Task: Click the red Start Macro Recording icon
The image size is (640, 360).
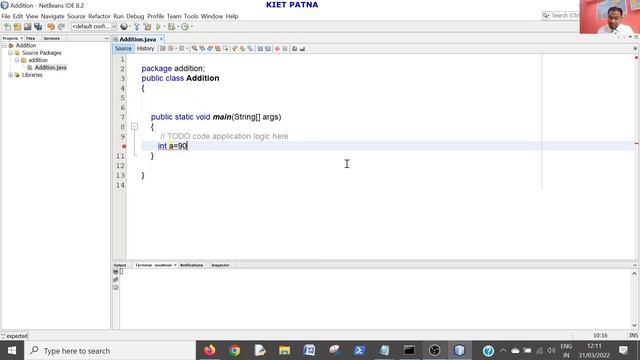Action: tap(277, 49)
